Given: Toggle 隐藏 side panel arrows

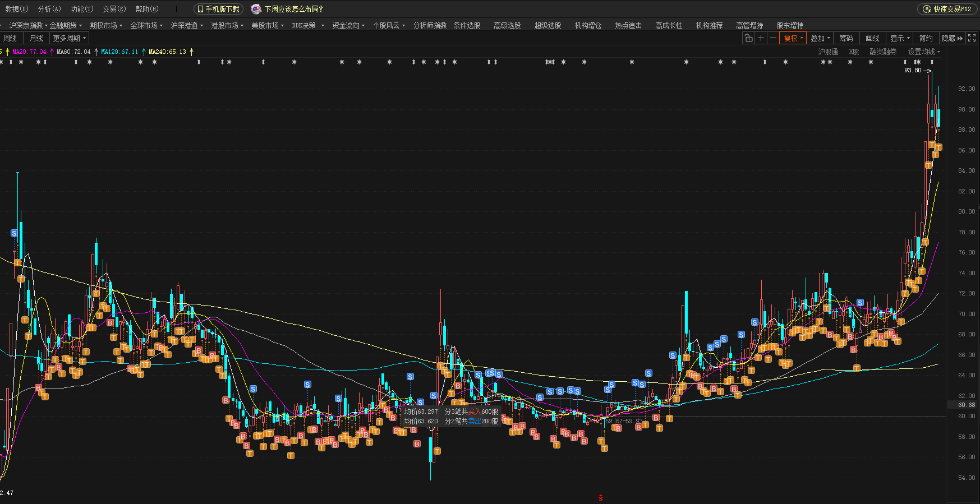Looking at the screenshot, I should (x=952, y=38).
